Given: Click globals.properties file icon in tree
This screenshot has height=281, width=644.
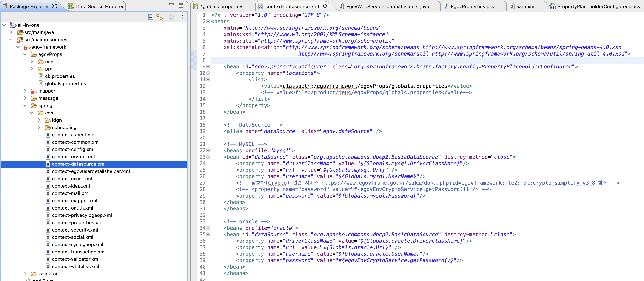Looking at the screenshot, I should click(x=41, y=83).
